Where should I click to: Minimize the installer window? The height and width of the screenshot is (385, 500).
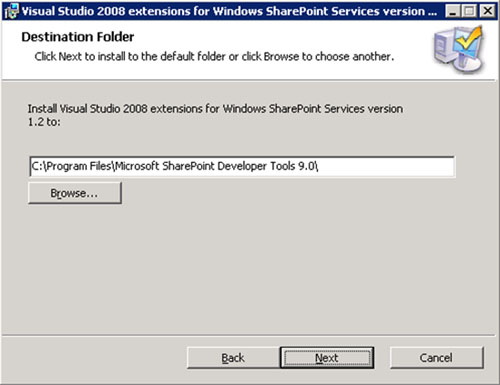coord(453,11)
